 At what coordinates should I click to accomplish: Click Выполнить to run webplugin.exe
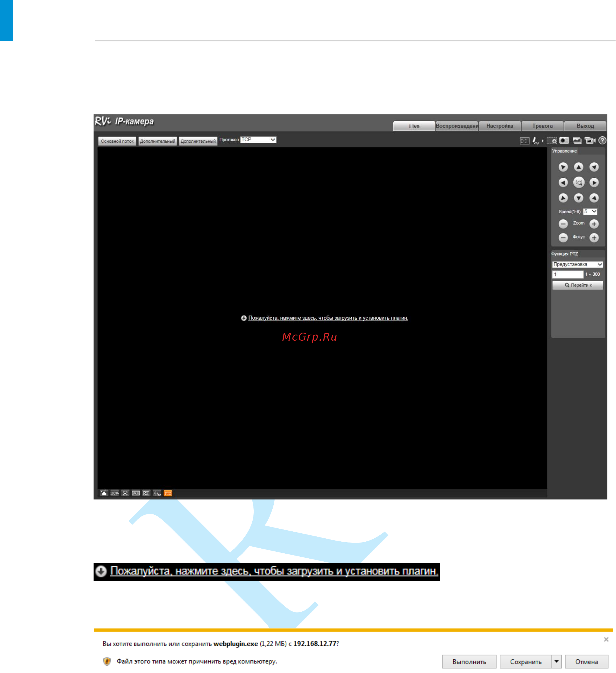point(469,661)
